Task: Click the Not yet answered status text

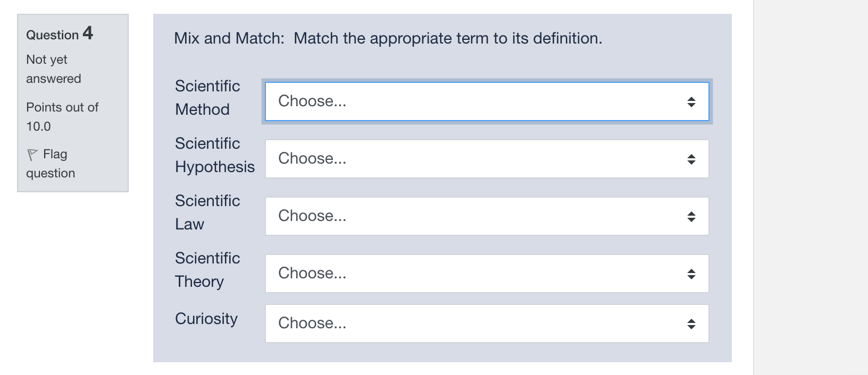Action: (x=53, y=69)
